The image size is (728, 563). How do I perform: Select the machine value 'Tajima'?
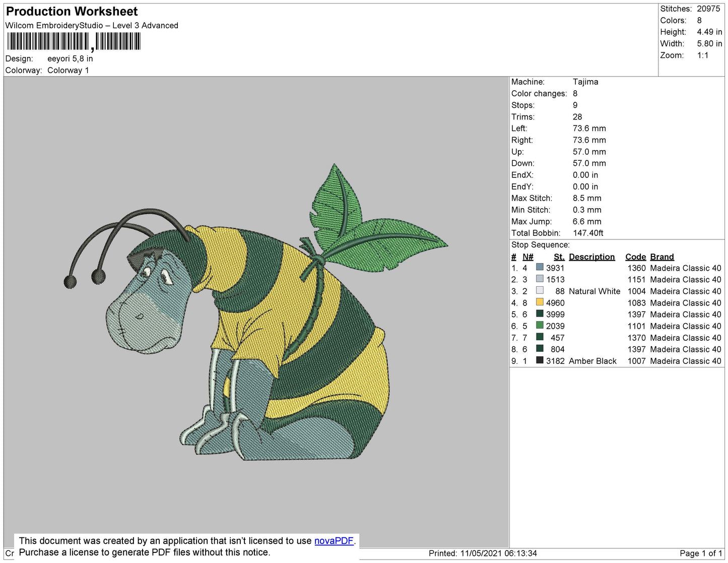coord(585,82)
